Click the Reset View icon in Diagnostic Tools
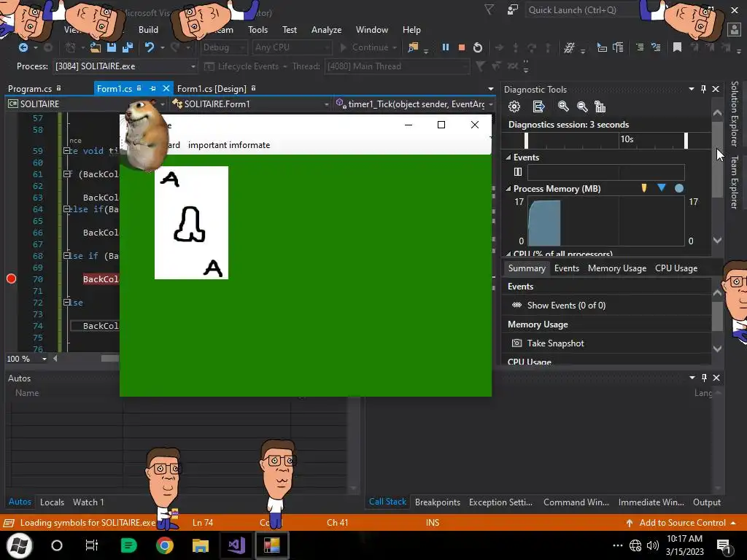This screenshot has height=560, width=747. 600,106
